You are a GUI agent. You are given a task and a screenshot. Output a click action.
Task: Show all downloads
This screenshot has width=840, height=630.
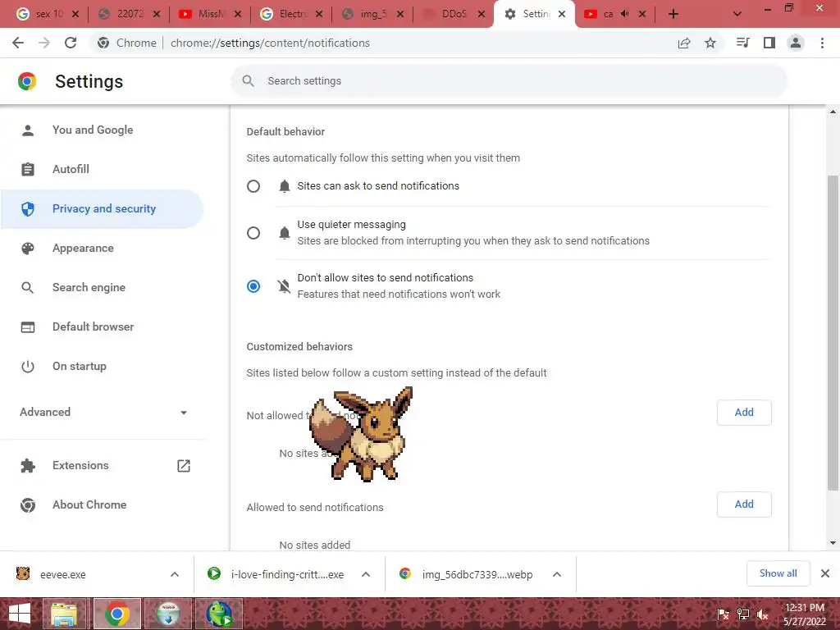[778, 573]
